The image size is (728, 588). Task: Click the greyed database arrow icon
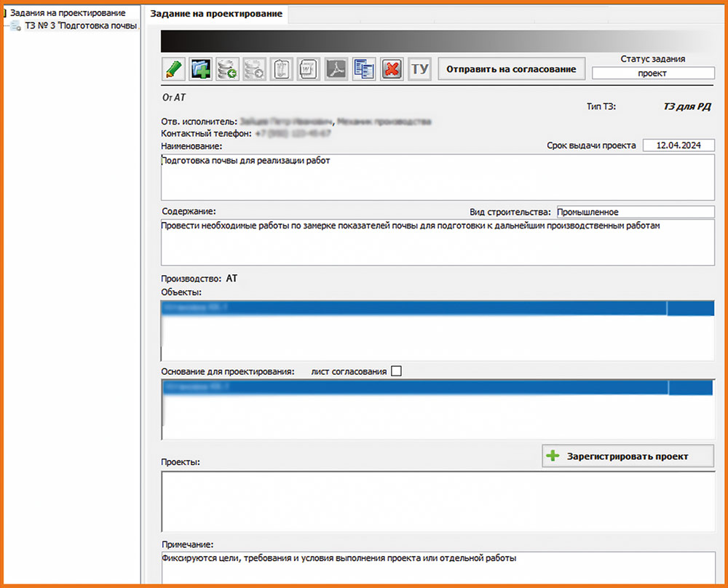pyautogui.click(x=255, y=69)
